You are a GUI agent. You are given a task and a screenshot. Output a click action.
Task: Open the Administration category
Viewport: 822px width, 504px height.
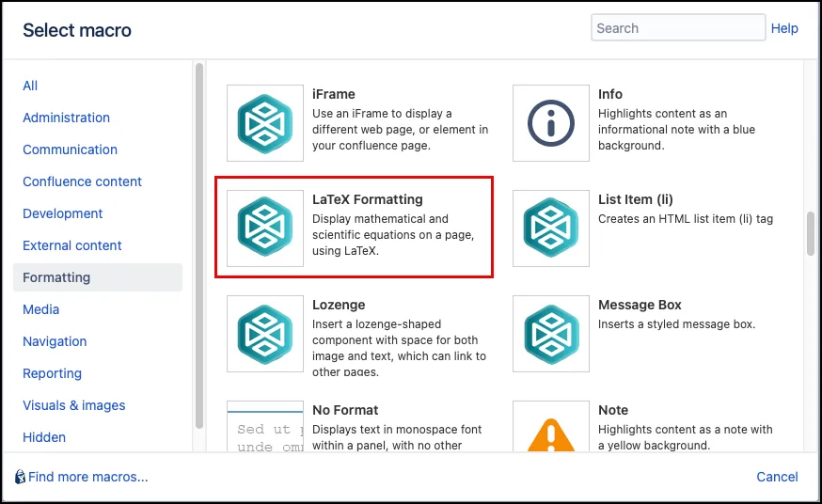point(66,118)
